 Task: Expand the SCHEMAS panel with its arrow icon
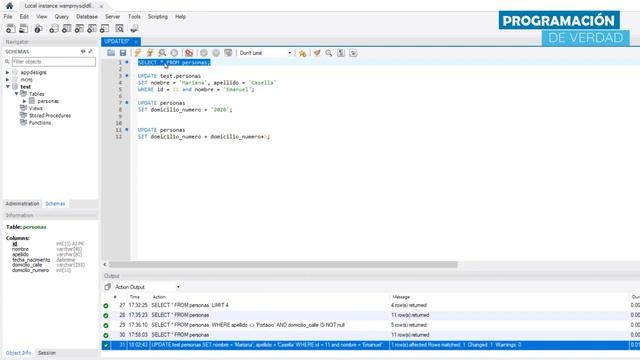pos(90,51)
